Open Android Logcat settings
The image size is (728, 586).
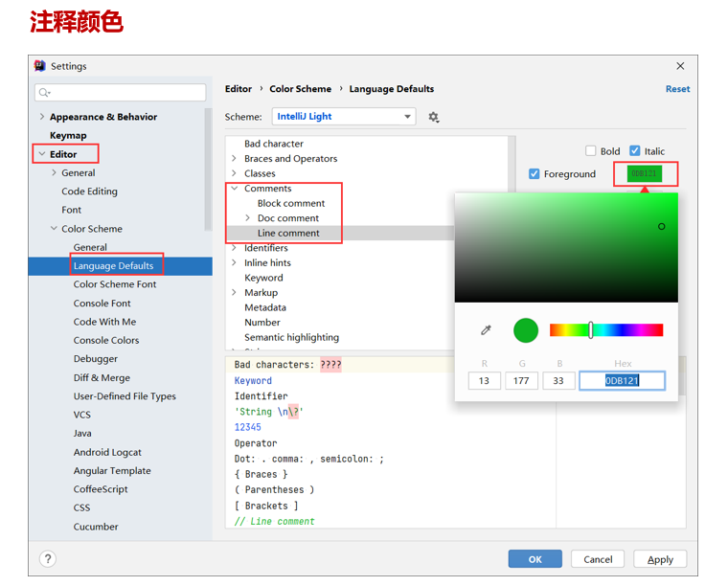pyautogui.click(x=107, y=452)
